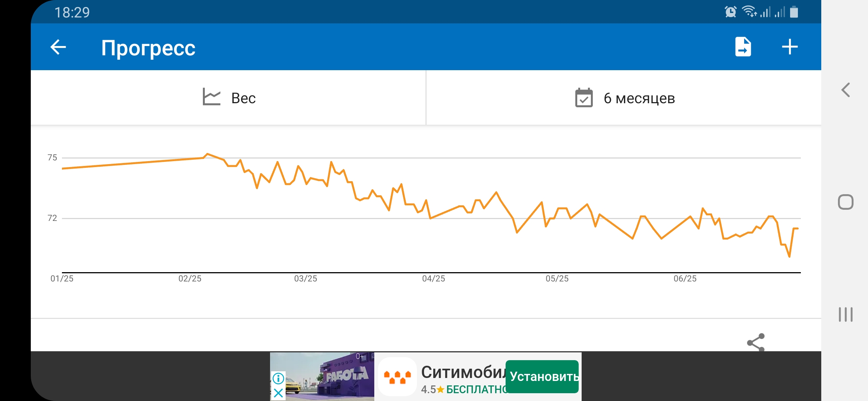Tap the export file icon in header

tap(743, 47)
